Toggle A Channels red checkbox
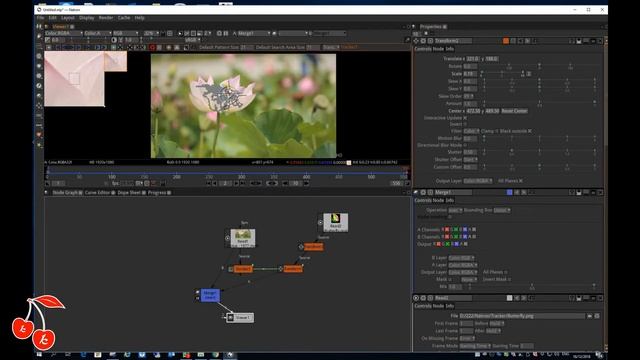The height and width of the screenshot is (360, 640). point(447,230)
